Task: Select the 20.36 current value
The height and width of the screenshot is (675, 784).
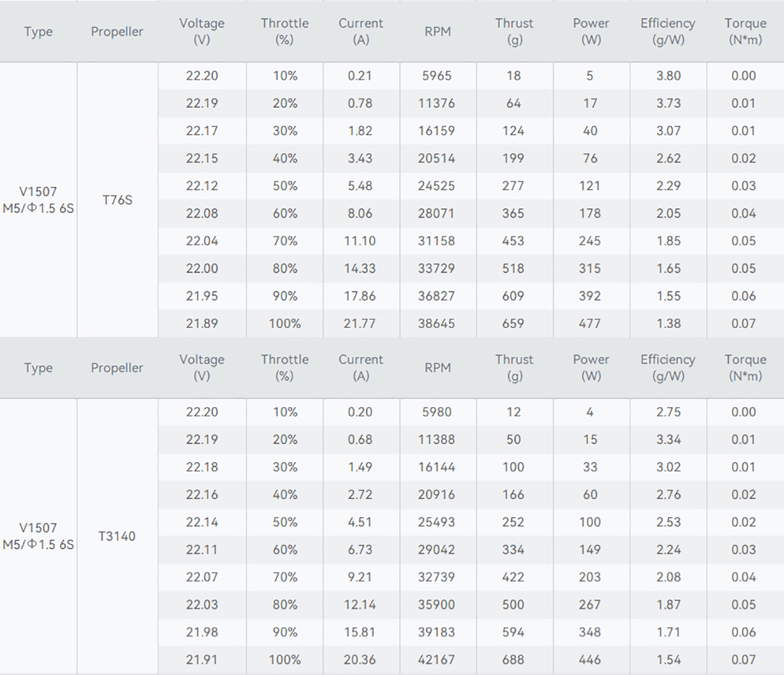Action: 360,660
